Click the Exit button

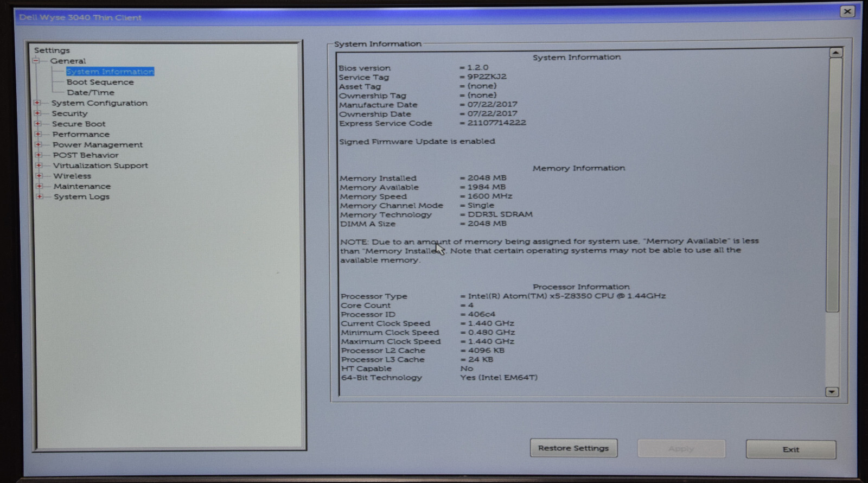pyautogui.click(x=791, y=449)
